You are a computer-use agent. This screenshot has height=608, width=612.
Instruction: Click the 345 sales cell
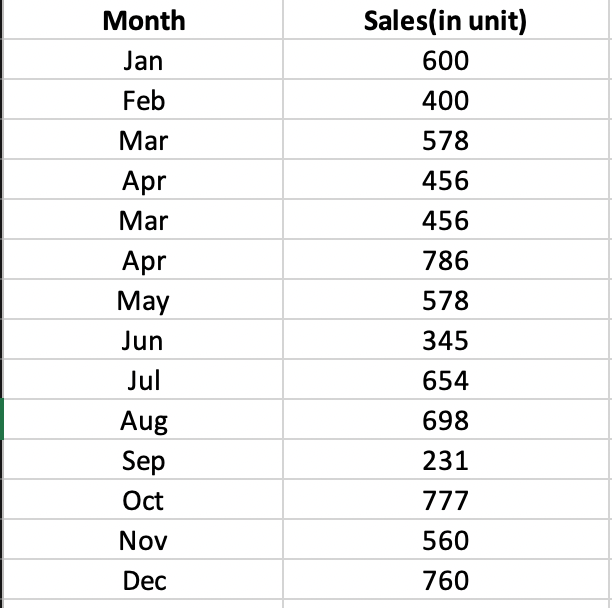(444, 341)
